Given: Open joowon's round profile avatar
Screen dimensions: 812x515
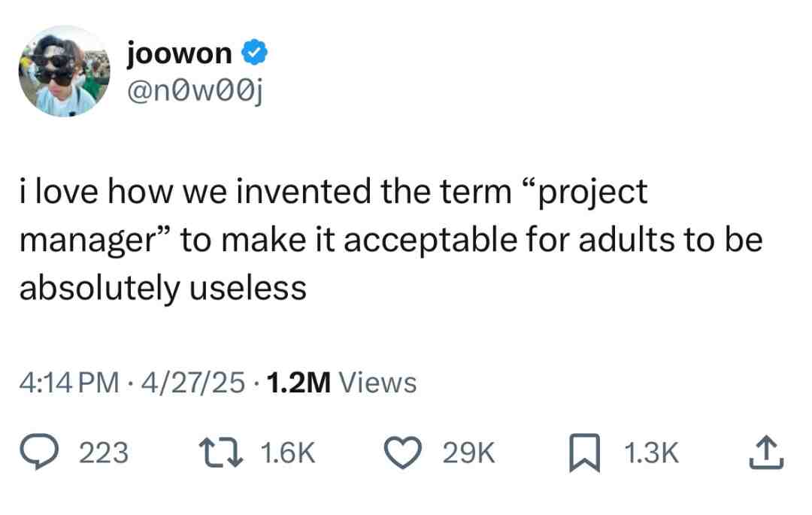Looking at the screenshot, I should pos(64,71).
